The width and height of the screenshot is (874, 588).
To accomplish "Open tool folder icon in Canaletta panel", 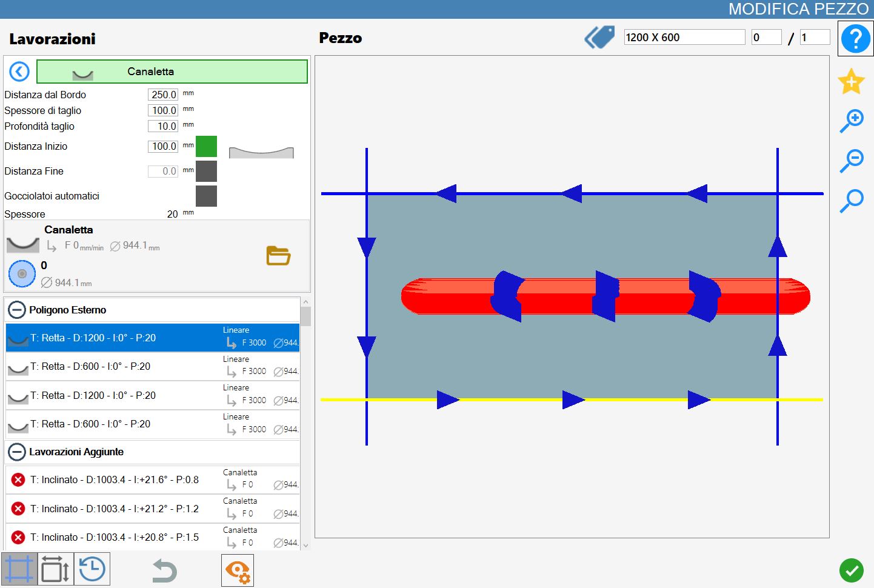I will click(x=278, y=256).
